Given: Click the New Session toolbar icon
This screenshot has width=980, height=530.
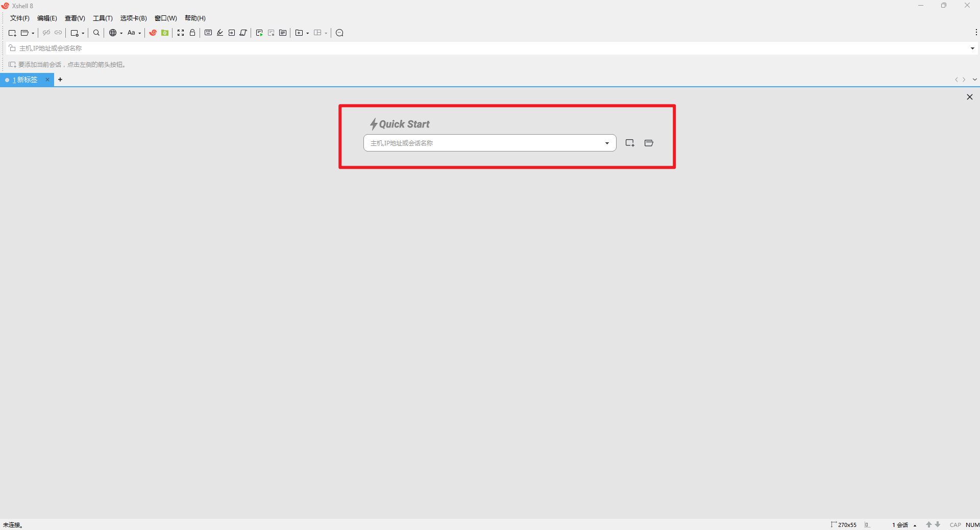Looking at the screenshot, I should click(x=12, y=33).
